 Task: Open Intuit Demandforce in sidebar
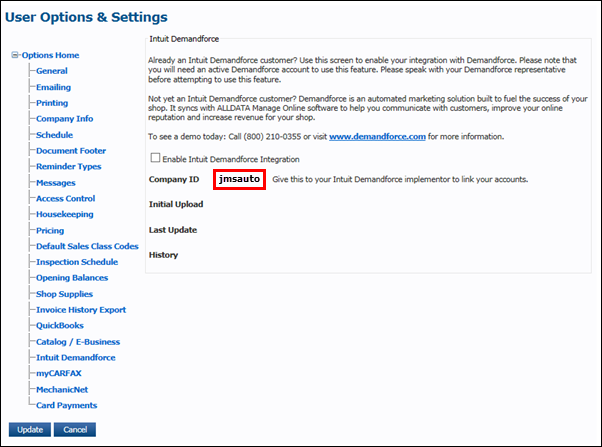76,358
